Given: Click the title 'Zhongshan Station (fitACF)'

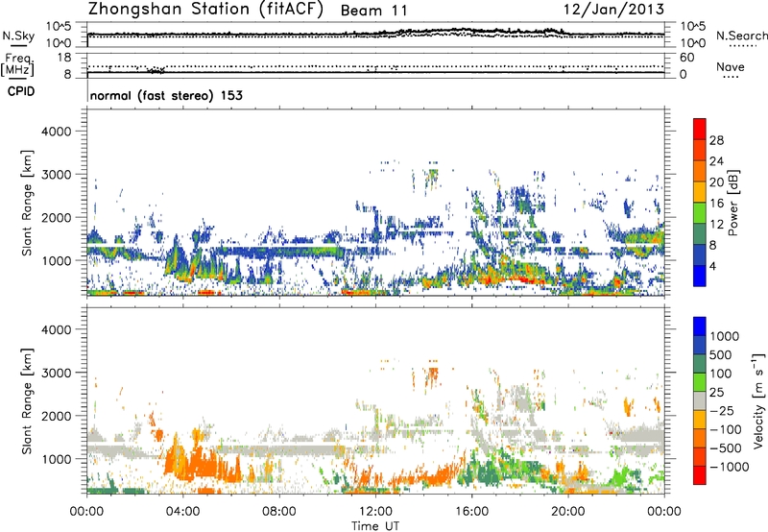Looking at the screenshot, I should [205, 10].
